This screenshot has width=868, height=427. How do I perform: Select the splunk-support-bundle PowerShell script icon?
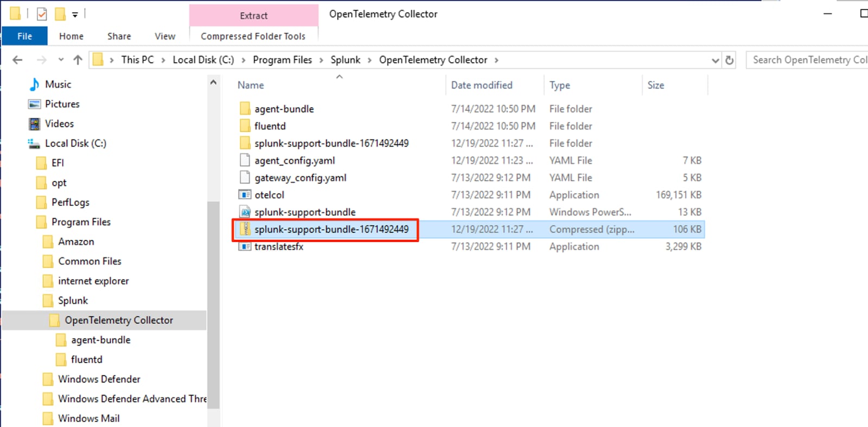tap(245, 212)
